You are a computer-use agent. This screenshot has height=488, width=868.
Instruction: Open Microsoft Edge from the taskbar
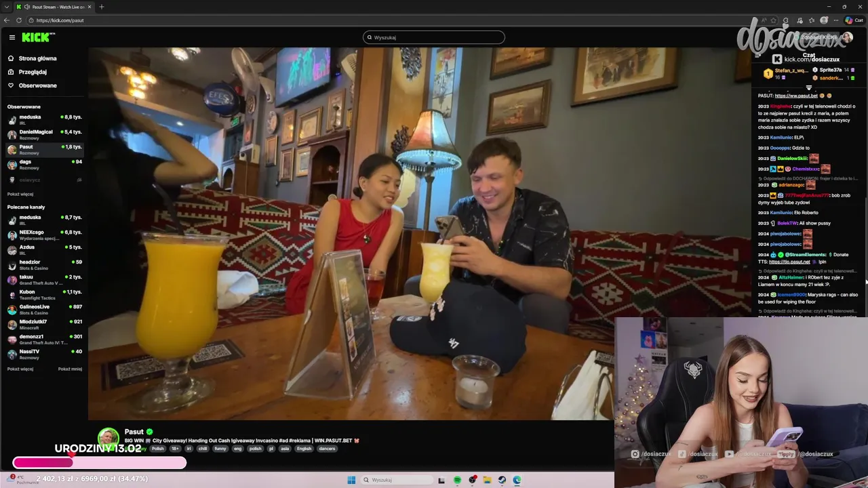click(x=517, y=480)
